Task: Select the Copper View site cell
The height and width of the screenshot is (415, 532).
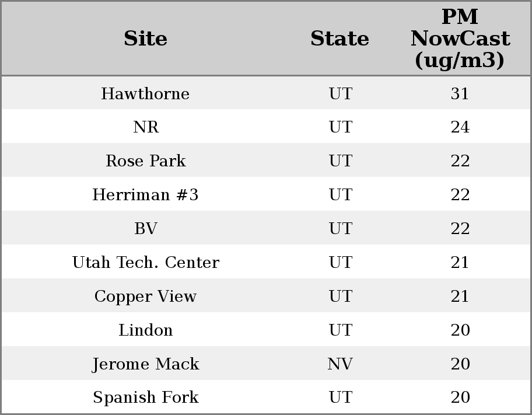Action: click(x=145, y=297)
